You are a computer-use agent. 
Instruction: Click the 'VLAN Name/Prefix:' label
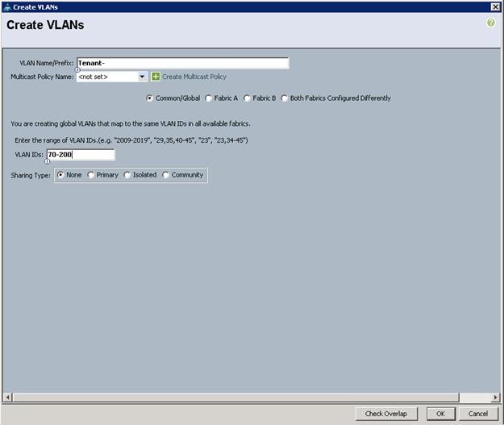point(47,63)
